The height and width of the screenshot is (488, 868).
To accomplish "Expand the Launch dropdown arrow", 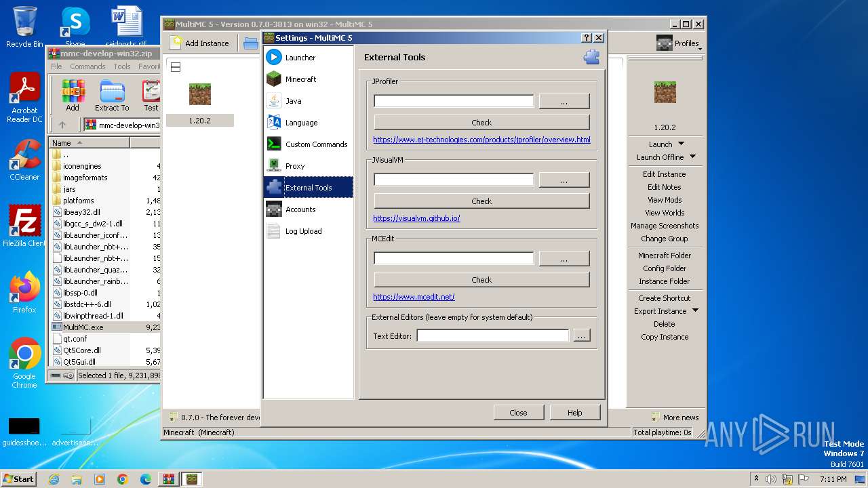I will (x=681, y=144).
